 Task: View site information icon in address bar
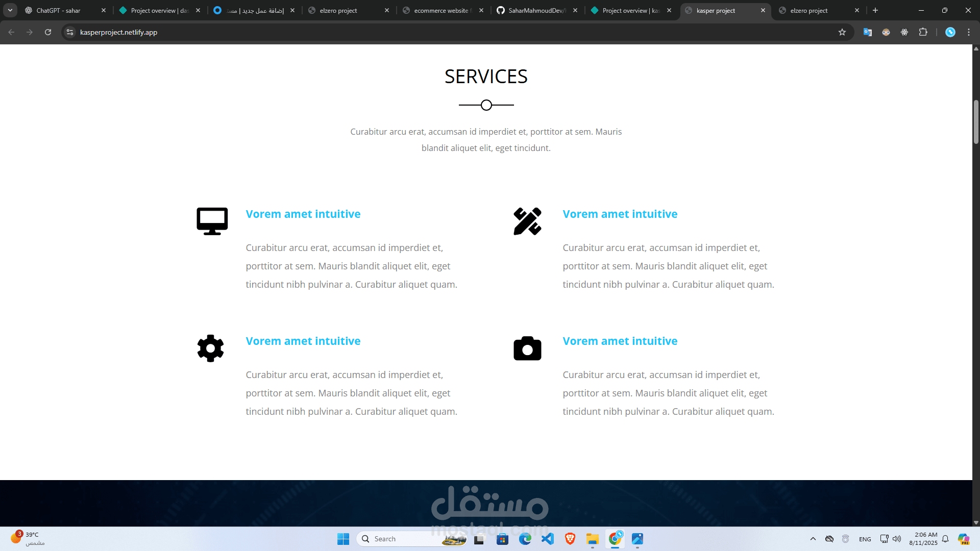pos(70,32)
